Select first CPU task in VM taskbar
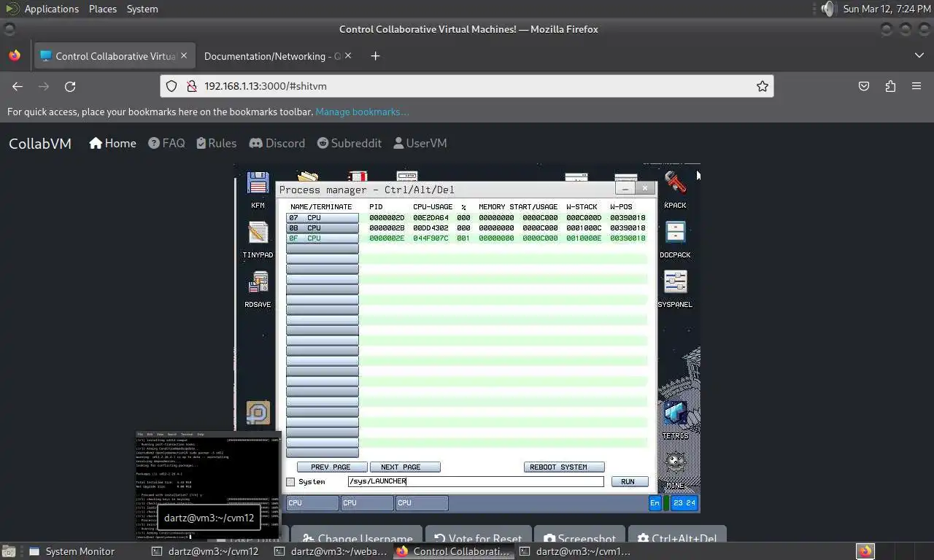The height and width of the screenshot is (560, 934). point(312,503)
